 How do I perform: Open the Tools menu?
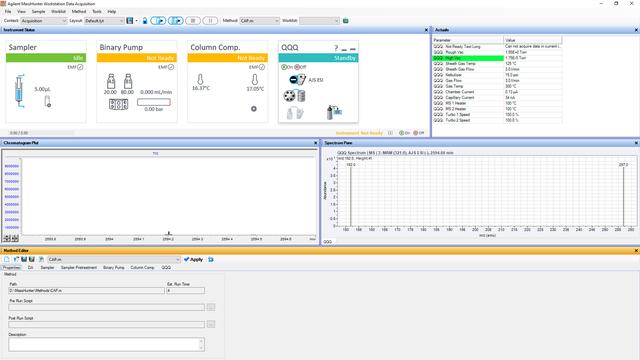[x=97, y=11]
